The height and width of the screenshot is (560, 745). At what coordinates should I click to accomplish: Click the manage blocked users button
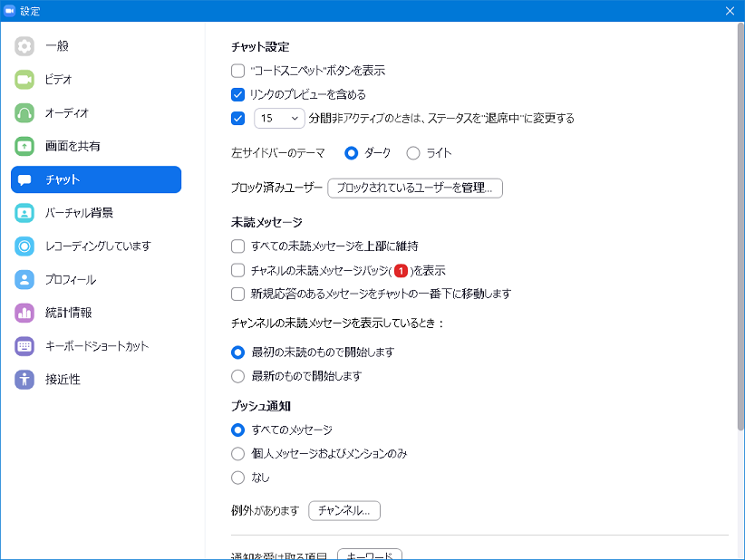point(414,188)
